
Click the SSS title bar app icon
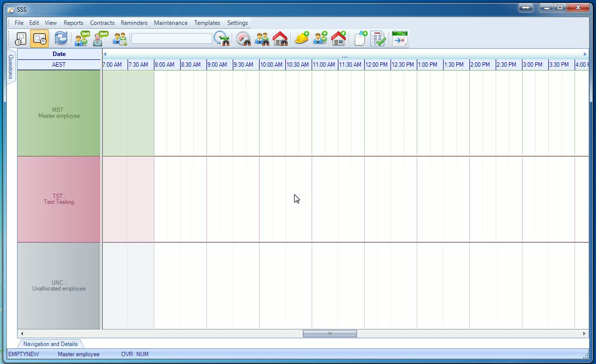(x=11, y=10)
